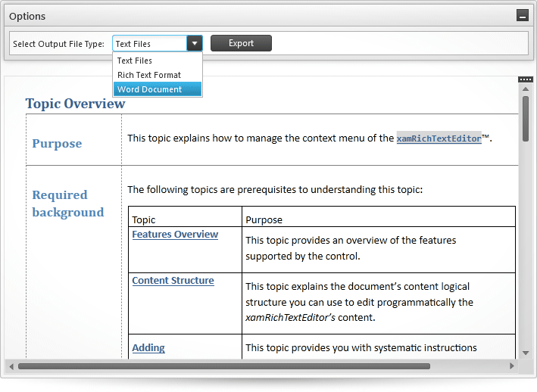Click the Export button
The height and width of the screenshot is (392, 537).
point(241,43)
